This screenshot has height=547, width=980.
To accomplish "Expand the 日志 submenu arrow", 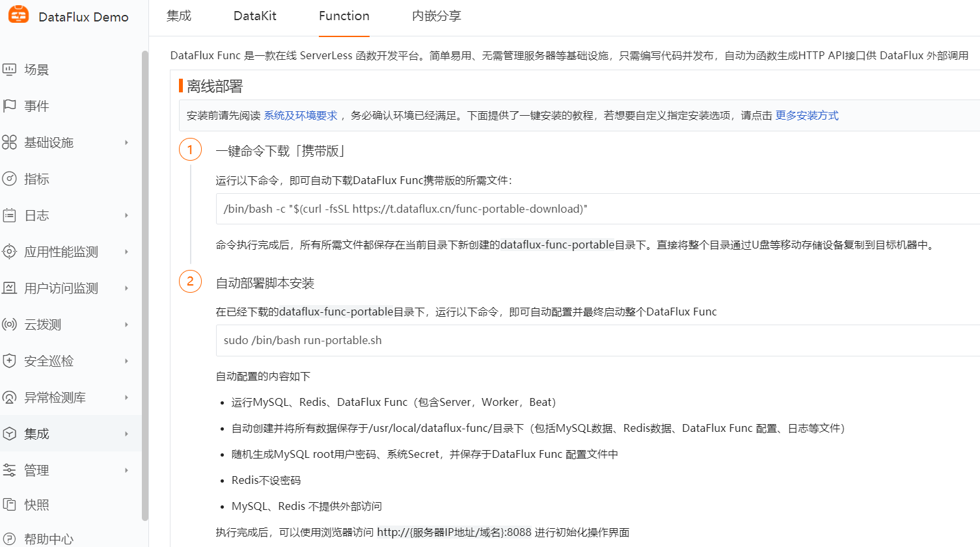I will (126, 215).
